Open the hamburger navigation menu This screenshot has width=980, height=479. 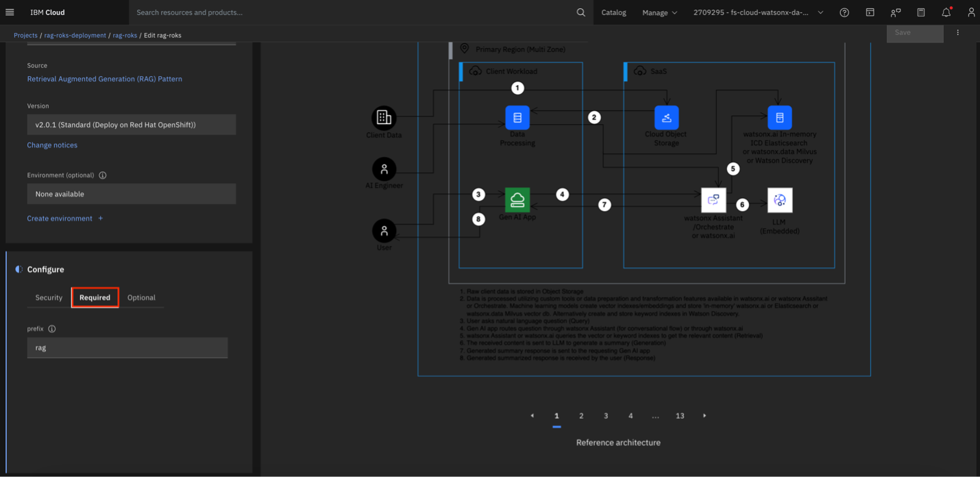[x=10, y=12]
